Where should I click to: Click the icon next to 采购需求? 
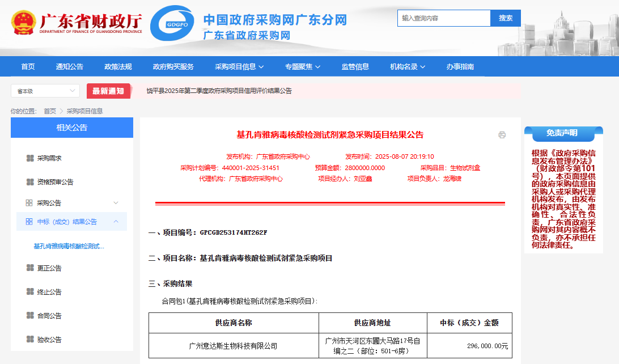(30, 158)
